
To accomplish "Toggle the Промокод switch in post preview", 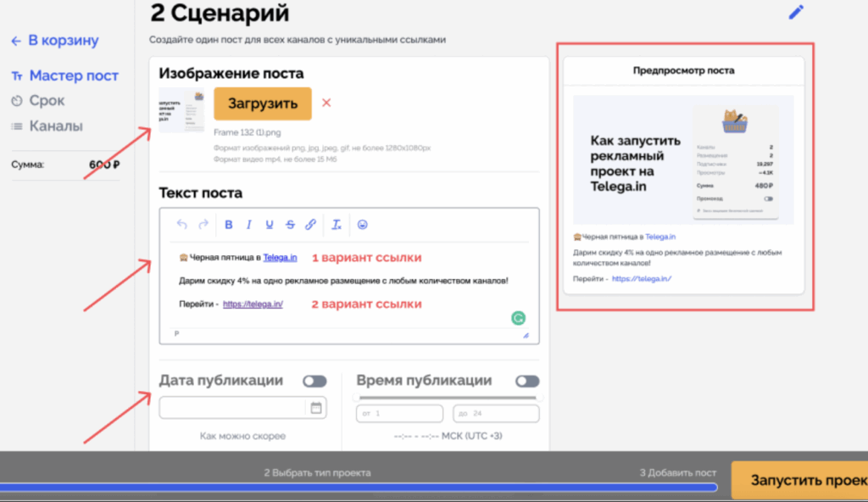I will pos(768,198).
